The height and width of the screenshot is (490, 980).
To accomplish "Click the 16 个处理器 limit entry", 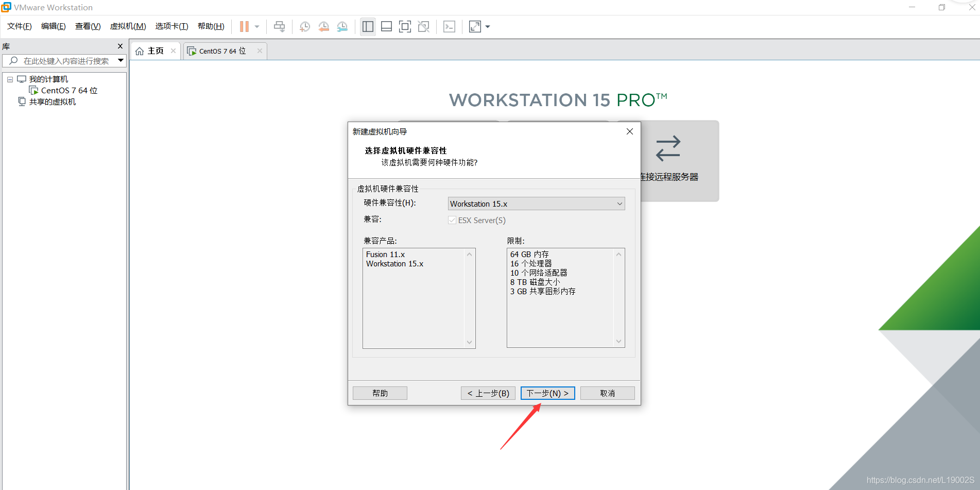I will click(x=531, y=264).
